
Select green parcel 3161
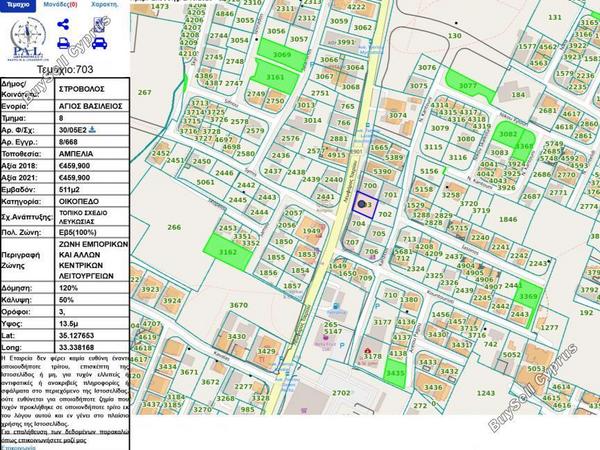(275, 77)
